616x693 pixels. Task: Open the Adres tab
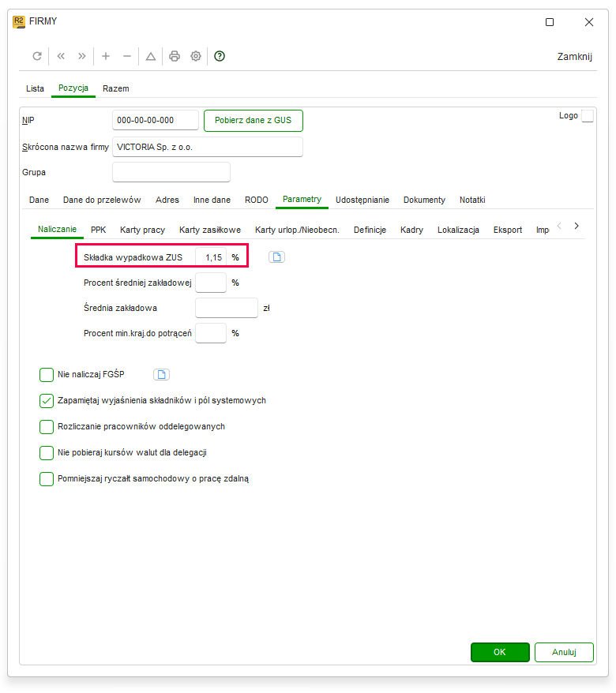[x=167, y=200]
